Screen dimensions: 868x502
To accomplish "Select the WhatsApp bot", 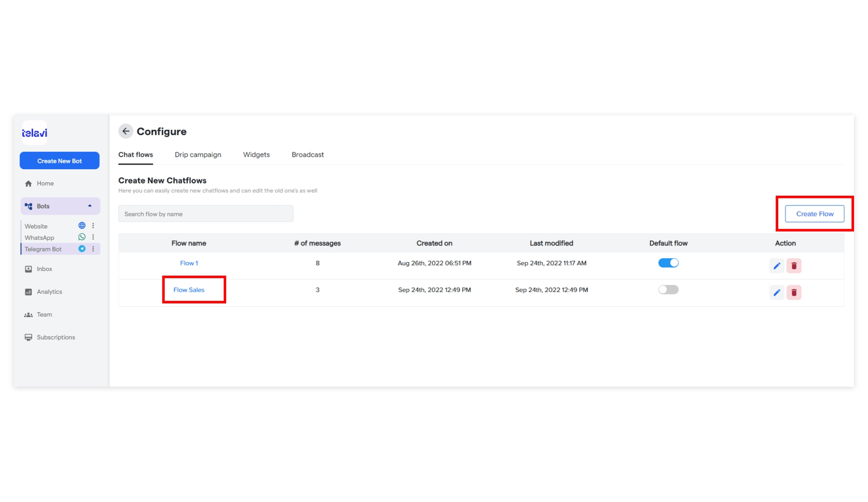I will coord(39,238).
